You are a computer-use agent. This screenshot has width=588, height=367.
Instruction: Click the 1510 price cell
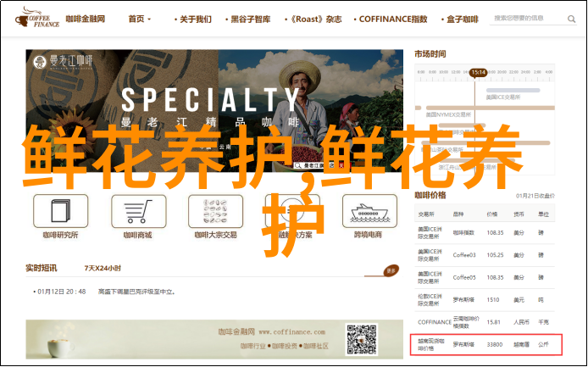tap(493, 300)
